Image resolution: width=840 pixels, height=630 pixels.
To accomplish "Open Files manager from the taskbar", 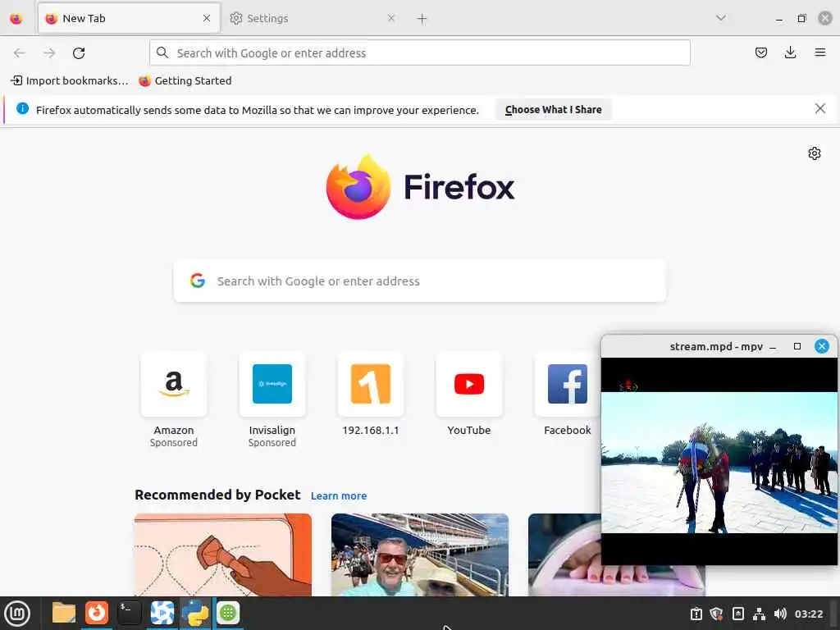I will 64,613.
